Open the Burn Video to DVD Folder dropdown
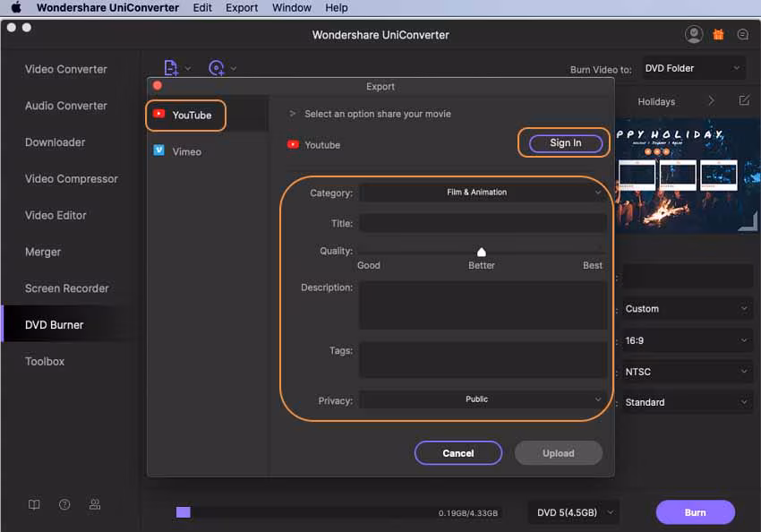761x532 pixels. (x=693, y=68)
